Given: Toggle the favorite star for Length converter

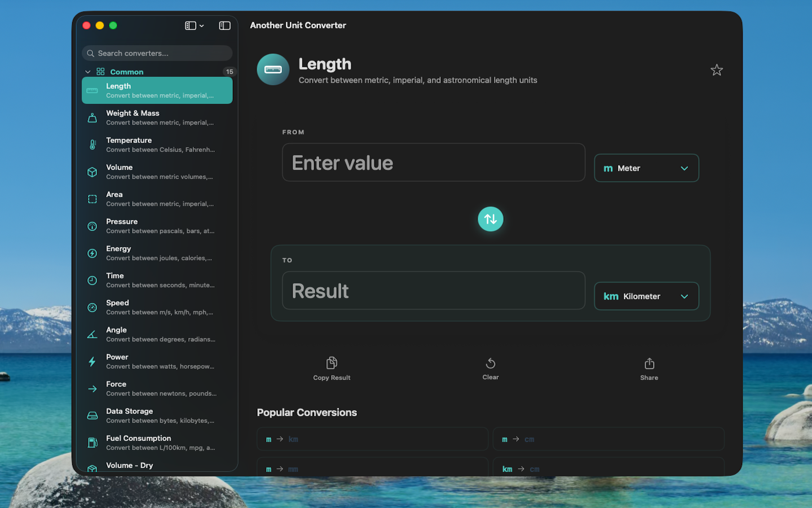Looking at the screenshot, I should click(716, 70).
